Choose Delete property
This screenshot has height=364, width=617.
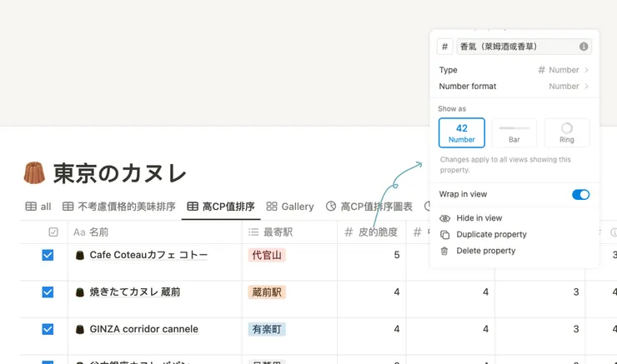pyautogui.click(x=514, y=251)
